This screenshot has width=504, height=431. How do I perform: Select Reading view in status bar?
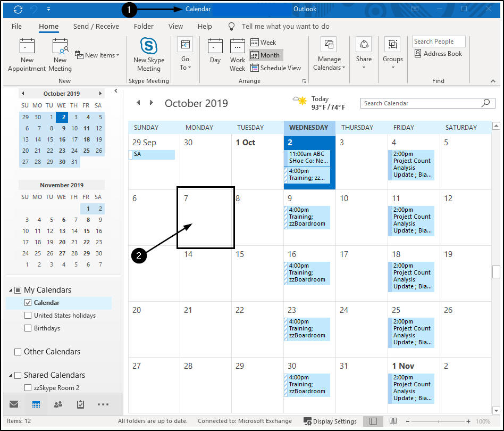pos(393,421)
